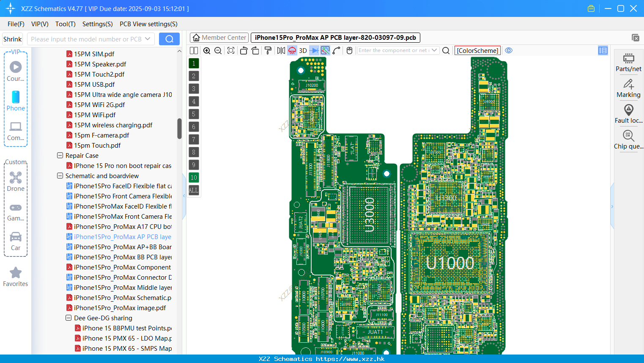Open the File(F) menu
644x363 pixels.
[x=16, y=24]
